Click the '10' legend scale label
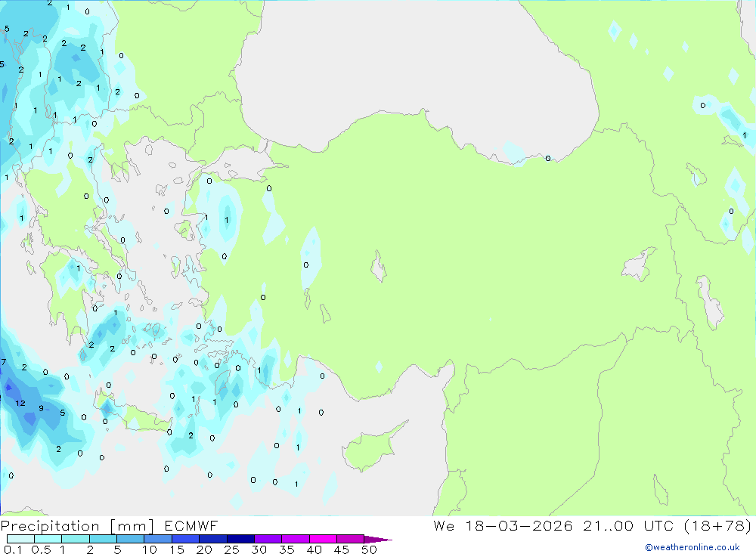Screen dimensions: 756x554 (x=150, y=549)
